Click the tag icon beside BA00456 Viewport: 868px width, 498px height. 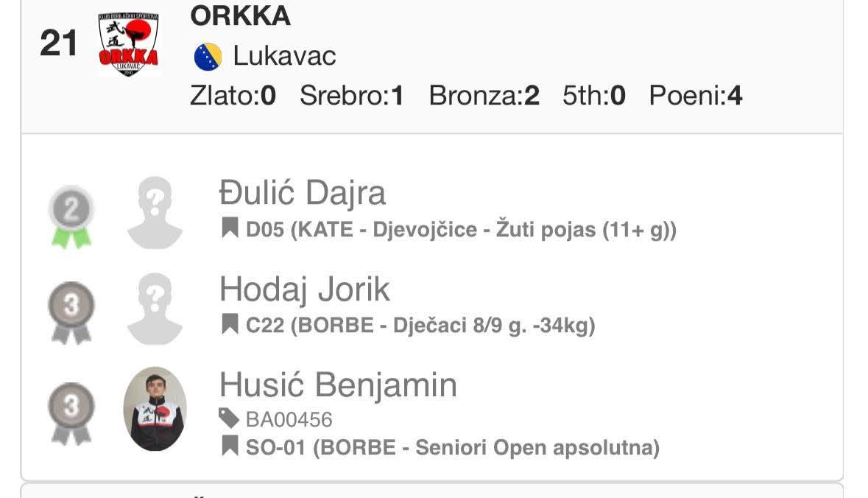point(230,419)
